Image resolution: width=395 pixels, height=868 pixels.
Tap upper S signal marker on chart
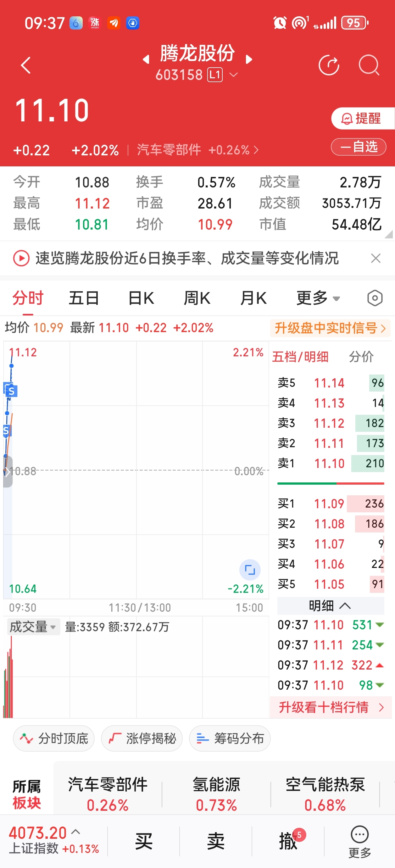coord(11,391)
